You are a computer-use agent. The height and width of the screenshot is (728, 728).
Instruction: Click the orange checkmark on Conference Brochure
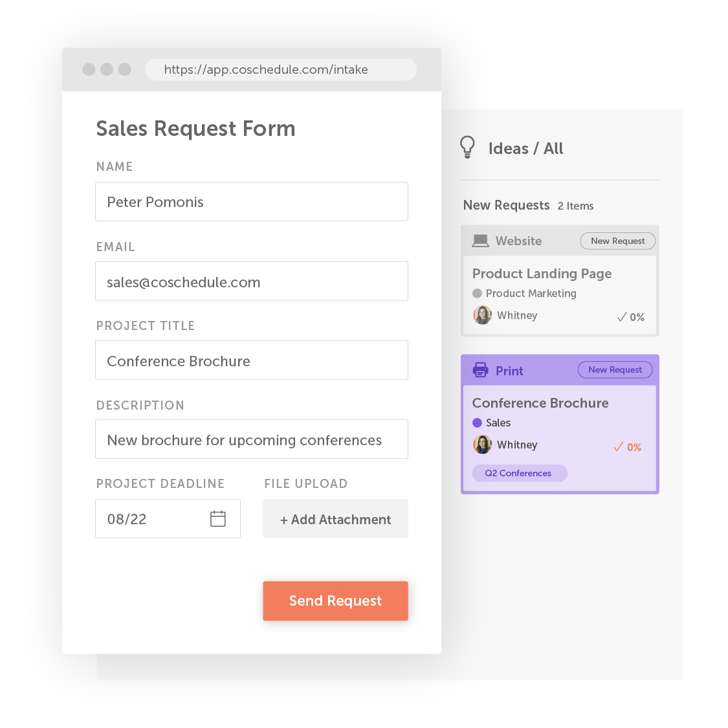click(619, 447)
